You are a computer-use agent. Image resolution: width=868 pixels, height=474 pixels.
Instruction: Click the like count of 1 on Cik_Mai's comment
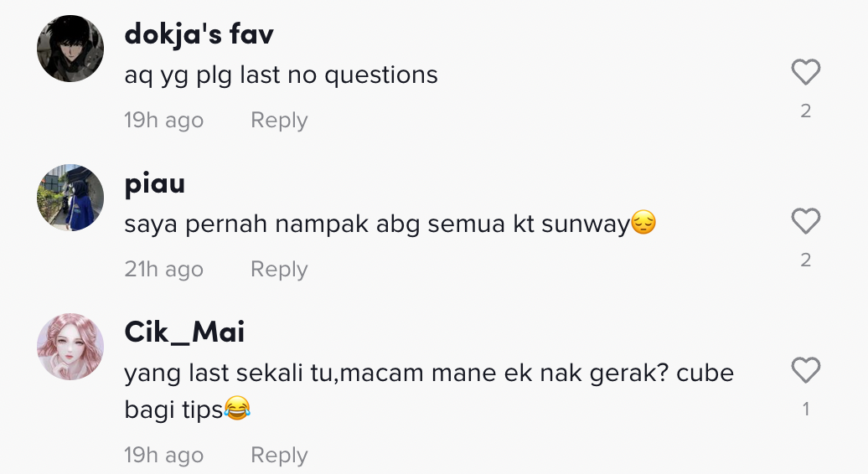(805, 410)
